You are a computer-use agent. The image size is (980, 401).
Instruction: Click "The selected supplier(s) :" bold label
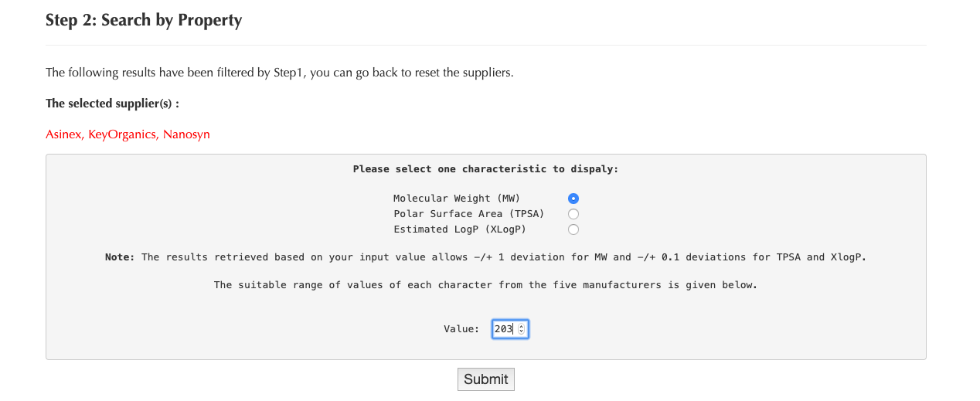(x=112, y=104)
